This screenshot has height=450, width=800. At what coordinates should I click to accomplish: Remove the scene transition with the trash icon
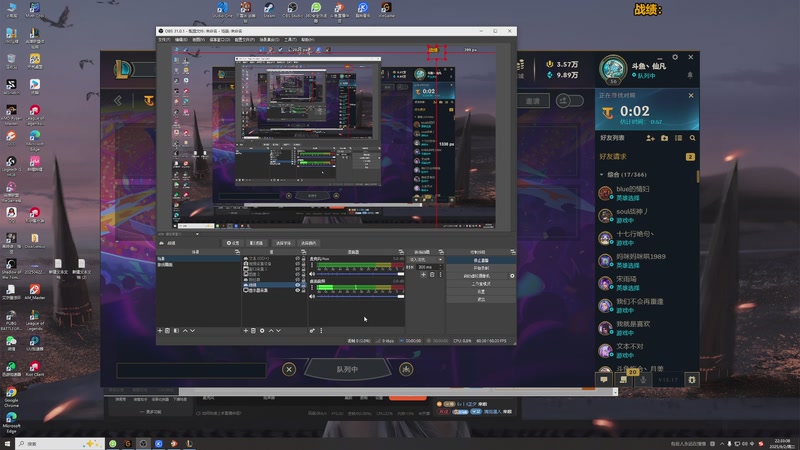point(432,274)
